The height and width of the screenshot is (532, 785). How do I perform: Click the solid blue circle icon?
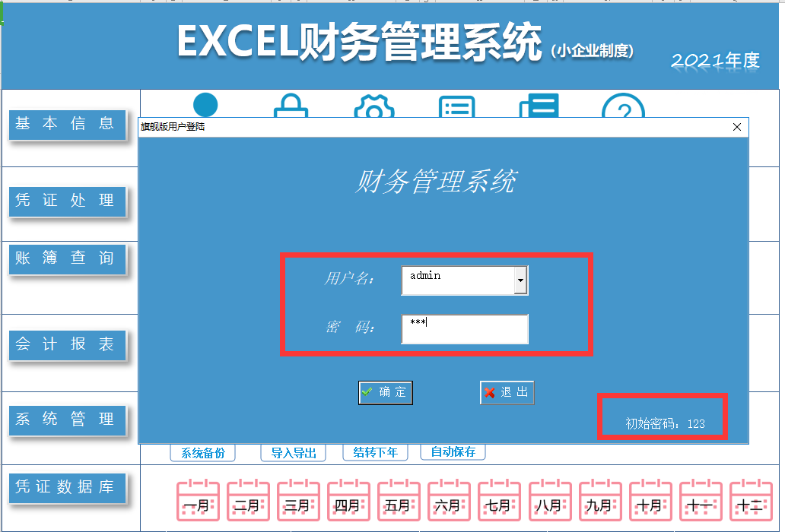pyautogui.click(x=205, y=105)
